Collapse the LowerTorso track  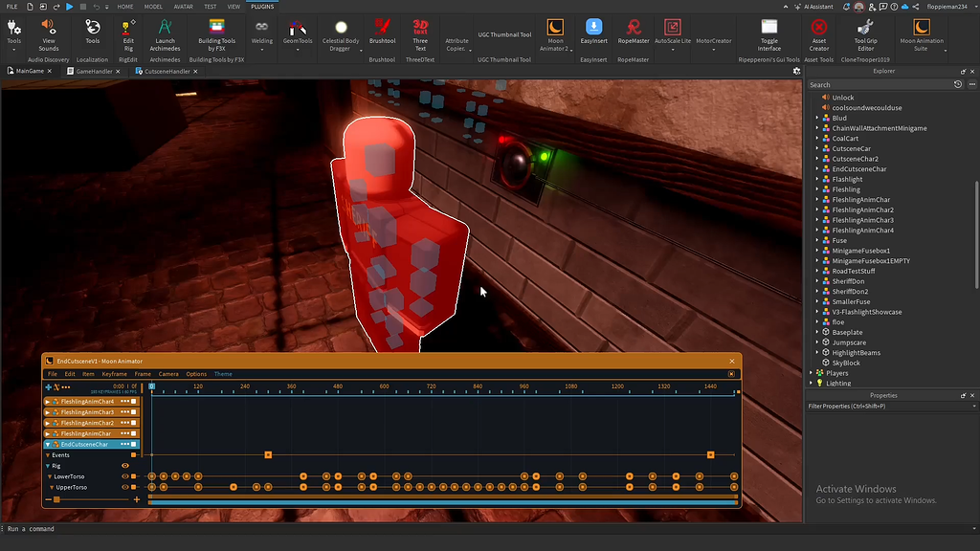click(50, 476)
